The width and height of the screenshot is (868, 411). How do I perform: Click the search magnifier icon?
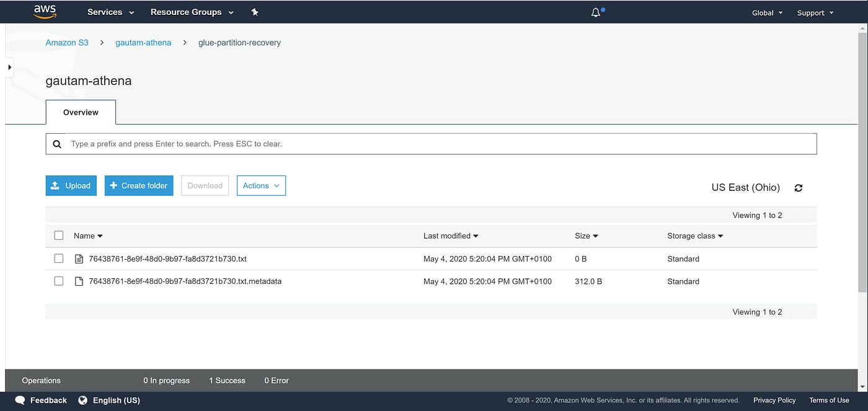[x=56, y=143]
